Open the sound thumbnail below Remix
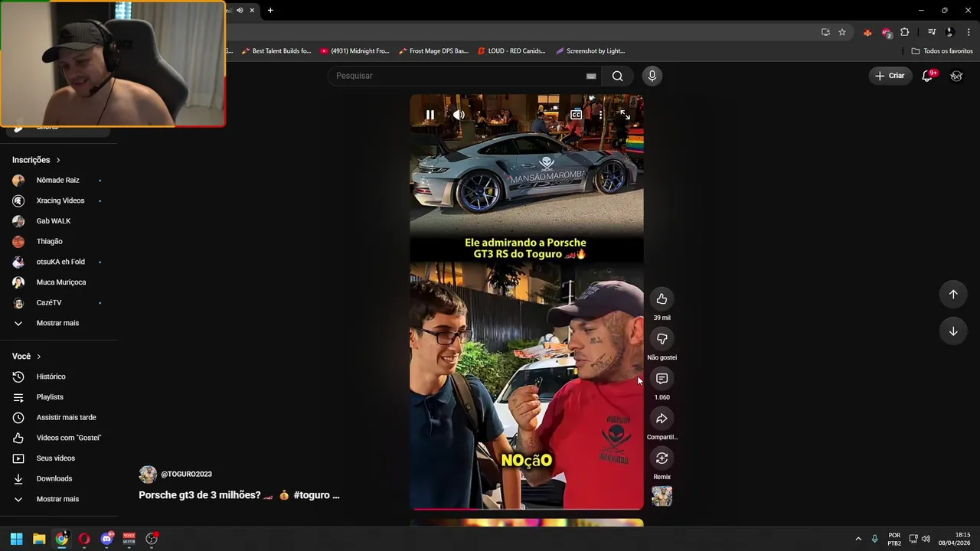 coord(662,497)
